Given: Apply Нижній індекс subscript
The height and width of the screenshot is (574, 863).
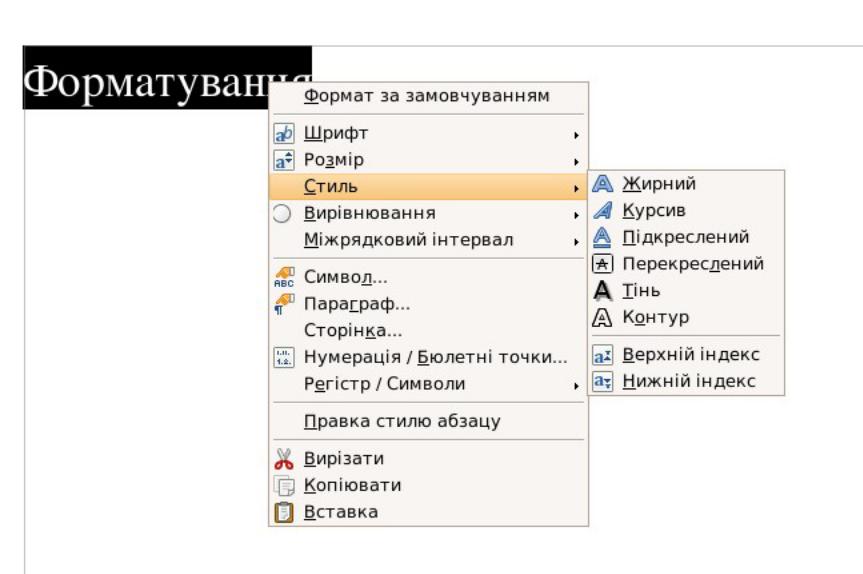Looking at the screenshot, I should [686, 381].
